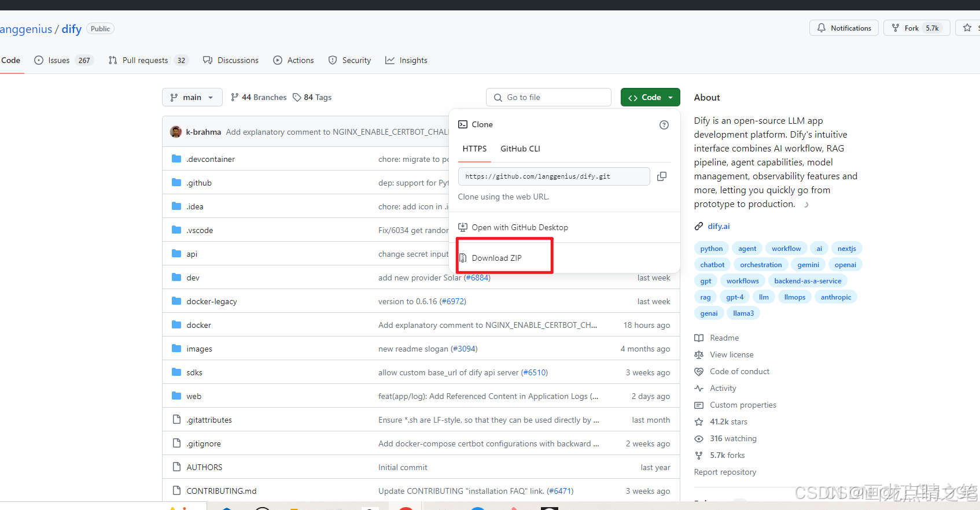The width and height of the screenshot is (980, 510).
Task: Click the scales icon beside View license
Action: pyautogui.click(x=699, y=354)
